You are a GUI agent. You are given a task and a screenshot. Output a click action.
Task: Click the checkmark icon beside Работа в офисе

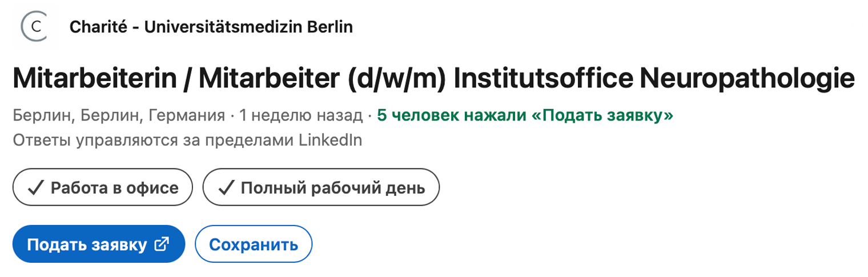tap(35, 187)
